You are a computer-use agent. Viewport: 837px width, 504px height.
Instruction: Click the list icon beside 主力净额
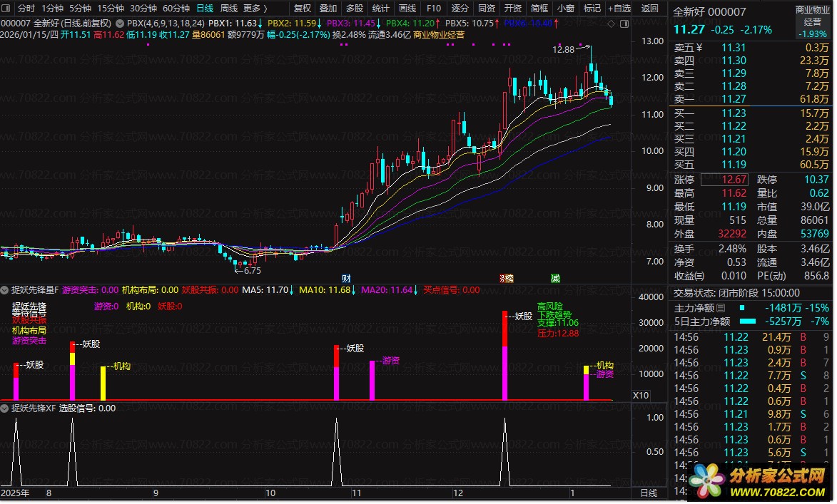pyautogui.click(x=721, y=308)
